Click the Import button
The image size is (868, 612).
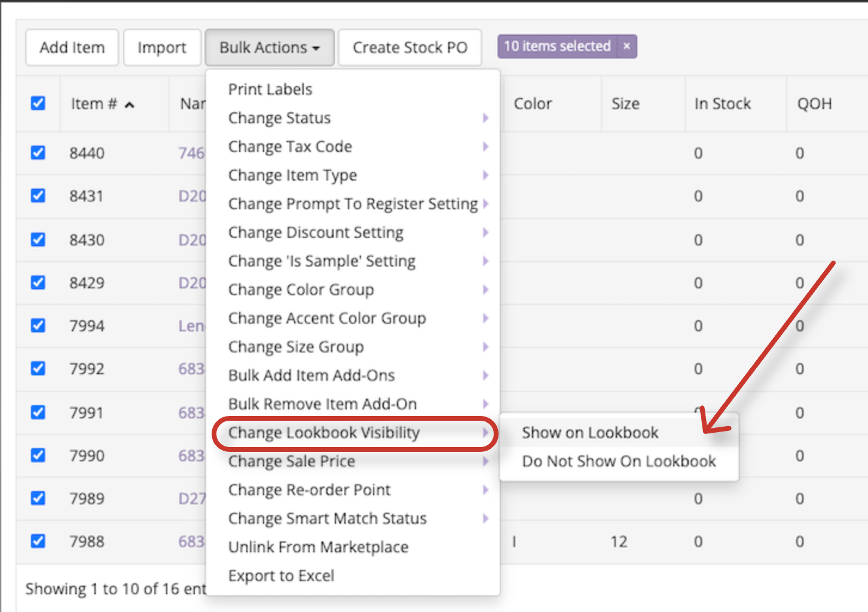(x=162, y=47)
